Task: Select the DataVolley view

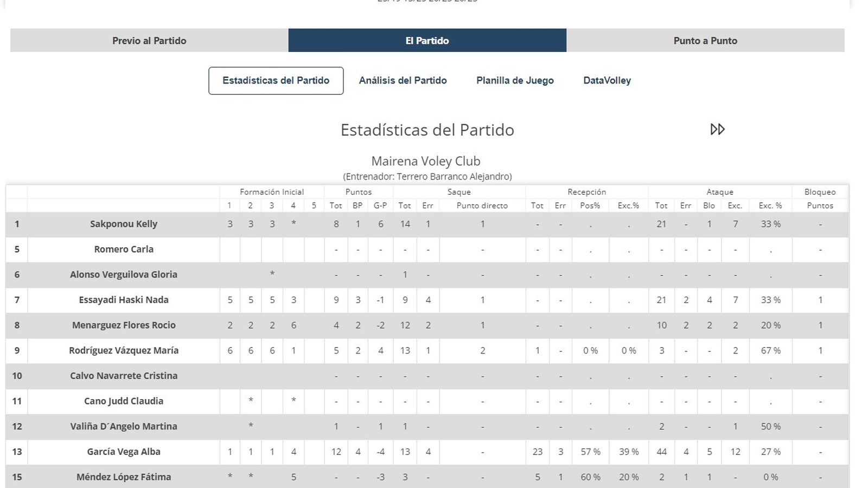Action: point(607,80)
